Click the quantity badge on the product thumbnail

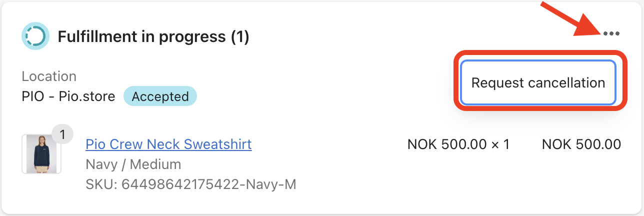tap(62, 134)
